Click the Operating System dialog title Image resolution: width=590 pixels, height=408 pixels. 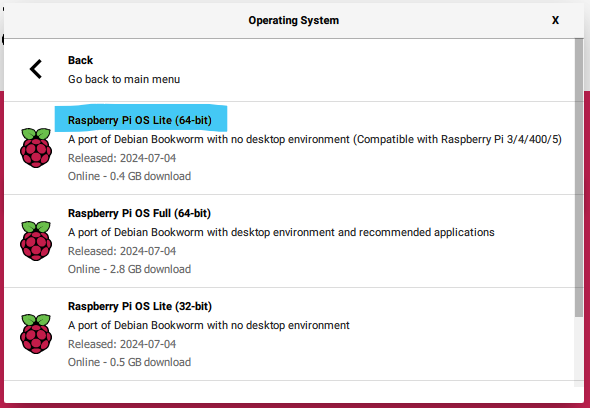point(293,20)
